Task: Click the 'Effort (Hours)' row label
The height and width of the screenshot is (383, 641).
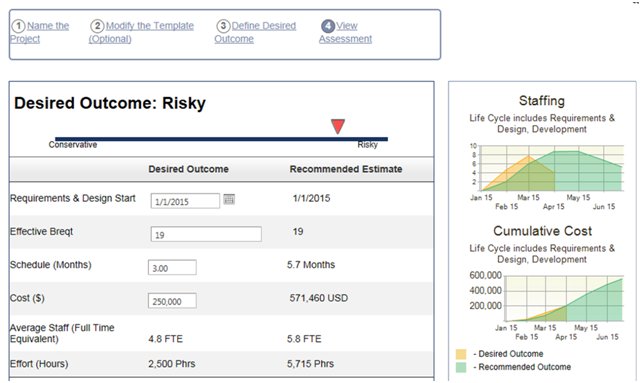Action: pyautogui.click(x=39, y=364)
